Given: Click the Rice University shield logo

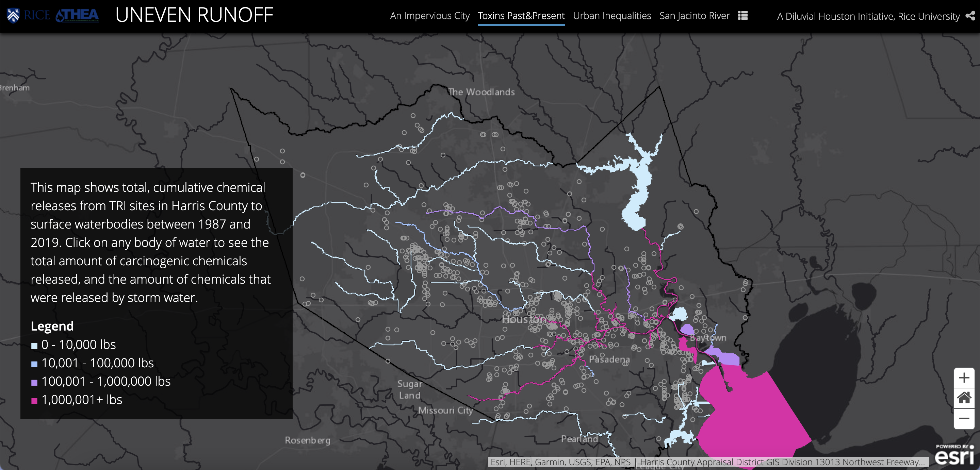Looking at the screenshot, I should click(x=13, y=16).
